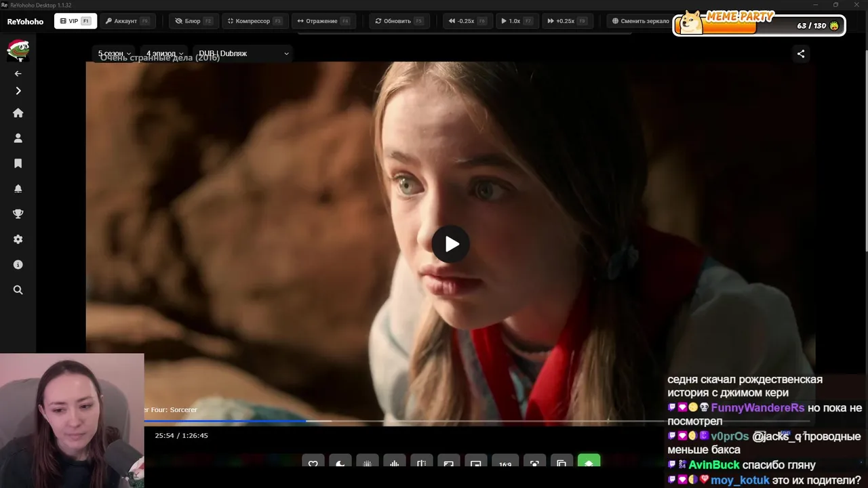Click the Обновить refresh button

tap(399, 21)
